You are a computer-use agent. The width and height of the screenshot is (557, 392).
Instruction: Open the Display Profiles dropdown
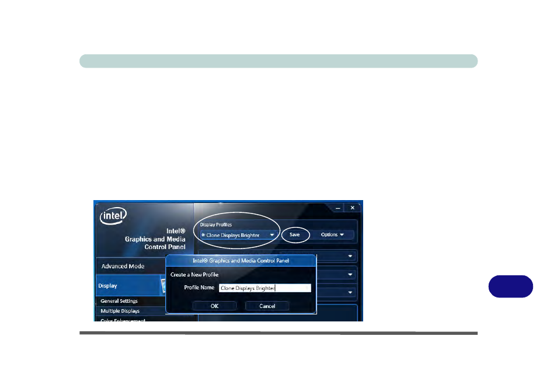[238, 235]
